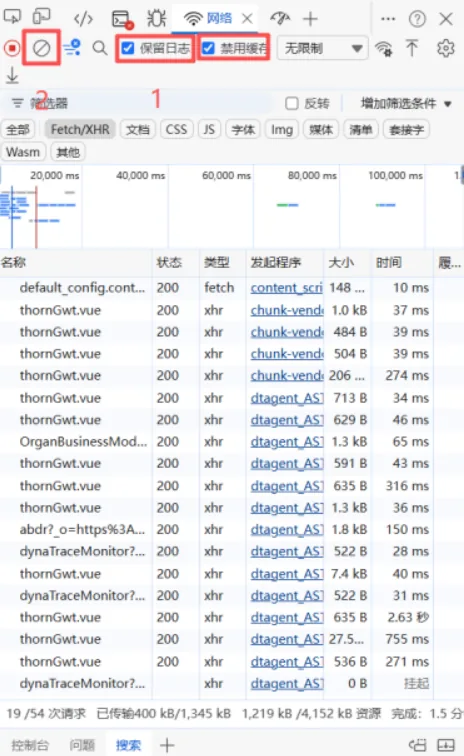Click the 20,000 ms timeline marker
The width and height of the screenshot is (464, 756).
coord(55,176)
